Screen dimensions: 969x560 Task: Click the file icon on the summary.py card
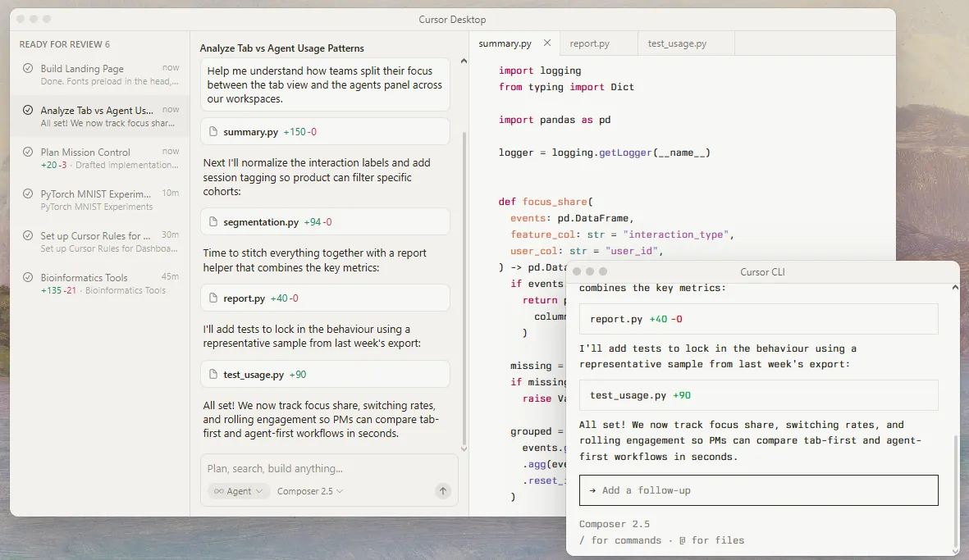click(213, 131)
